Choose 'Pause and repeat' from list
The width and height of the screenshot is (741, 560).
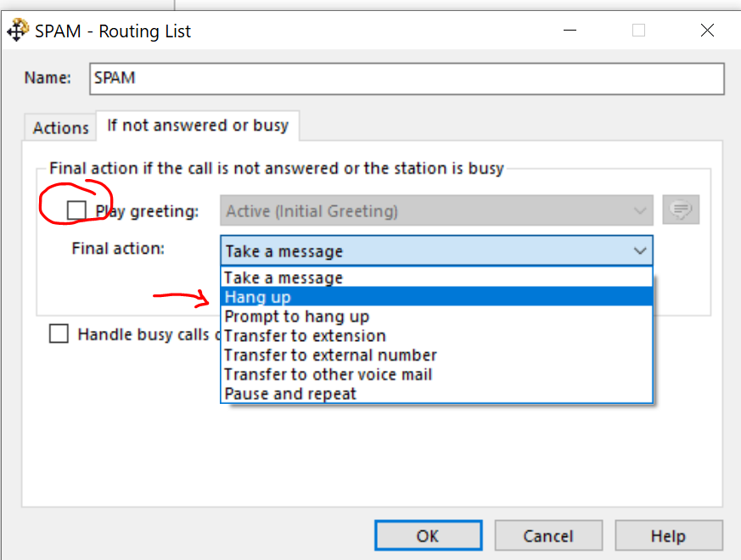click(x=290, y=394)
